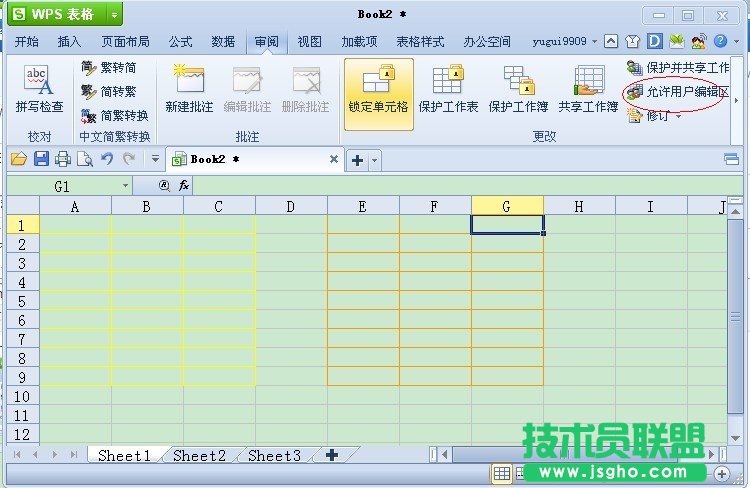
Task: Open the skin shirt icon in title row
Action: pos(632,42)
